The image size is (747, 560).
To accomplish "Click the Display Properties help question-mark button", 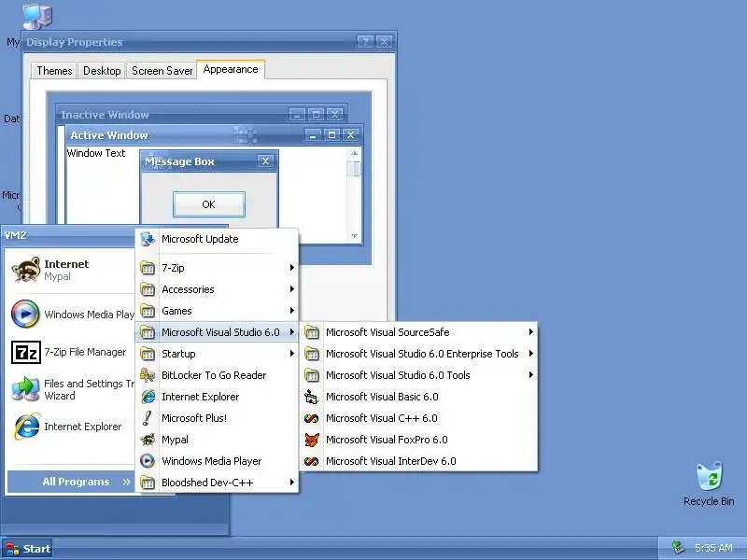I will [365, 42].
